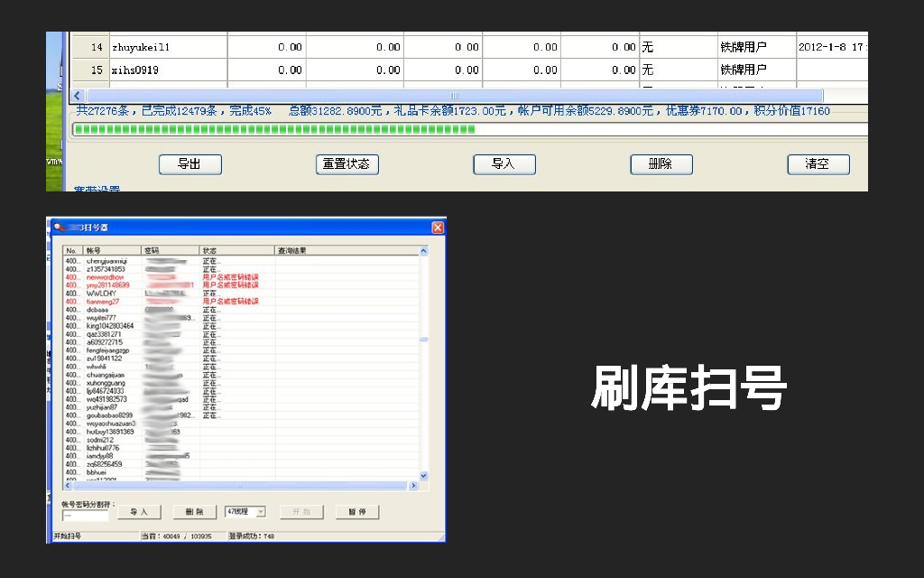Screen dimensions: 924x578
Task: Click the 2012-1-8 date cell
Action: point(831,47)
